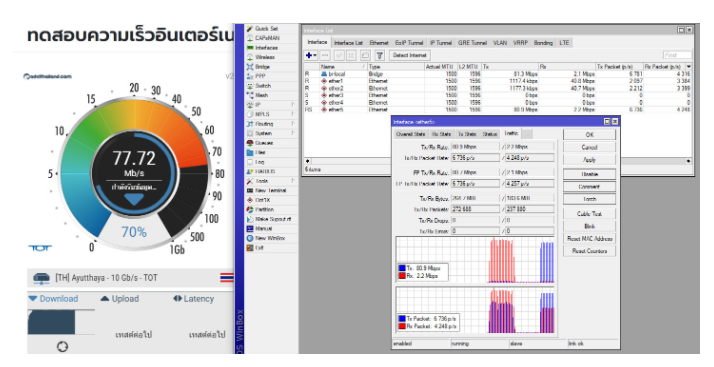Click the comment note icon in toolbar
Image resolution: width=714 pixels, height=367 pixels.
pos(365,56)
